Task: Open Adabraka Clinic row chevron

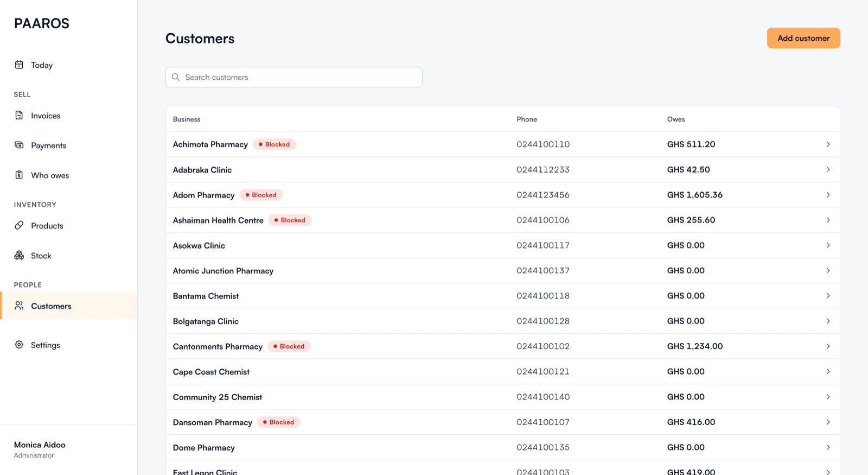Action: click(x=828, y=169)
